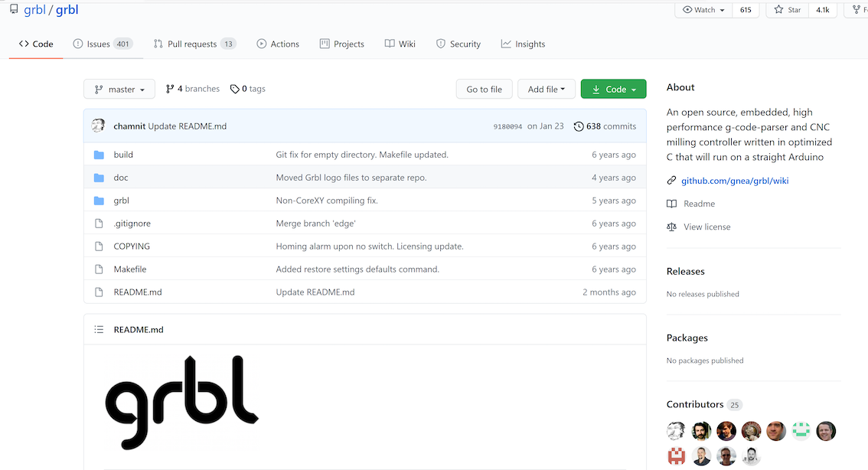The image size is (868, 470).
Task: Click the link chain icon in About
Action: pos(671,181)
